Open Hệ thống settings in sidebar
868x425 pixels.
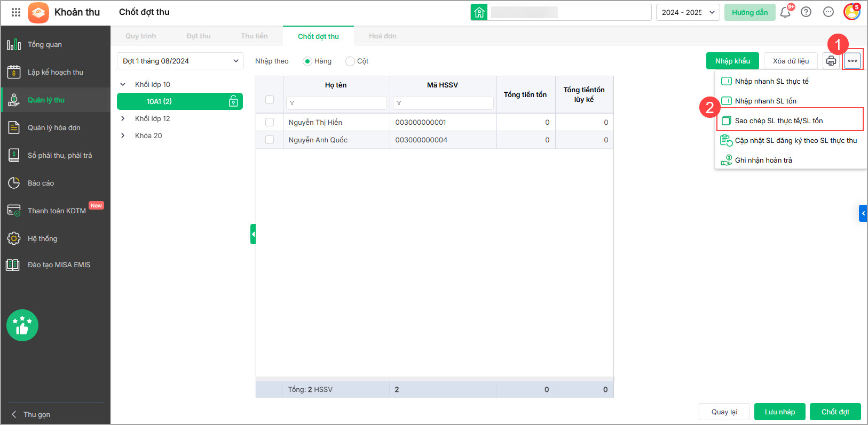(56, 238)
